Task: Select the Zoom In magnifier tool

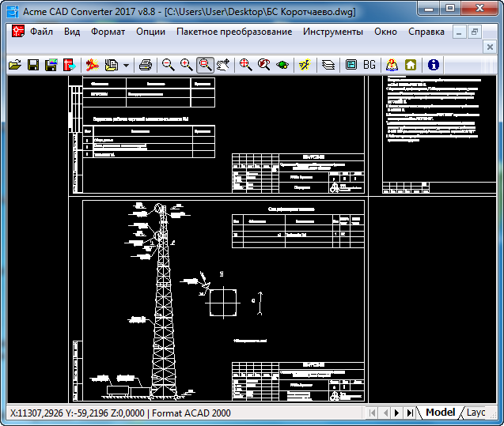Action: point(186,65)
